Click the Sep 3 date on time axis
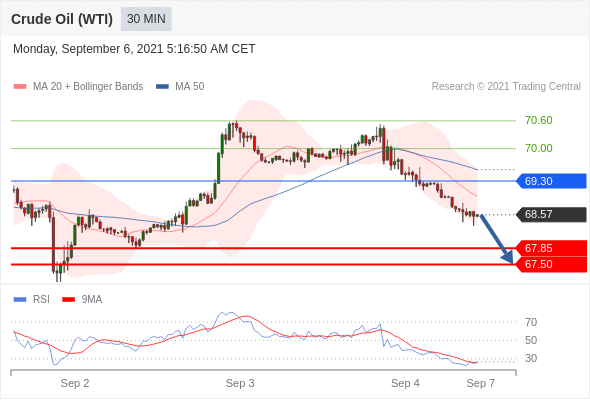This screenshot has height=400, width=590. (x=240, y=383)
